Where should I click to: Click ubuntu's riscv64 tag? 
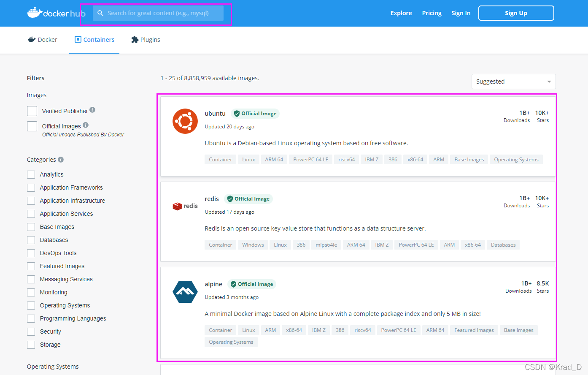point(347,160)
